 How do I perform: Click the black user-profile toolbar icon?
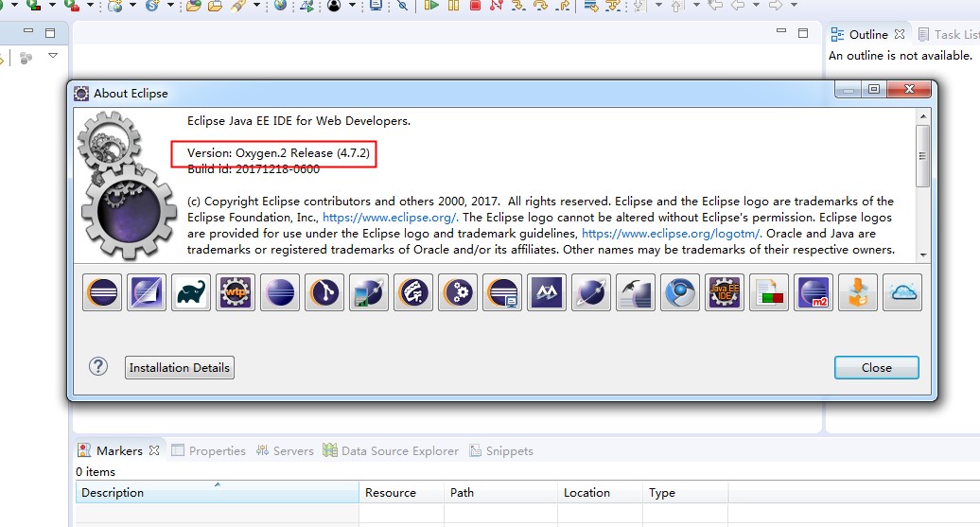[334, 5]
